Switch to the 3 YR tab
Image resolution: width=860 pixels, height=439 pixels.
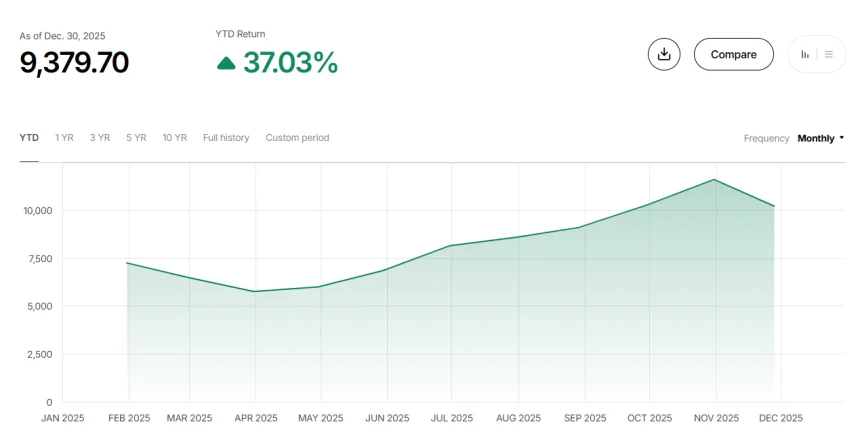click(99, 138)
